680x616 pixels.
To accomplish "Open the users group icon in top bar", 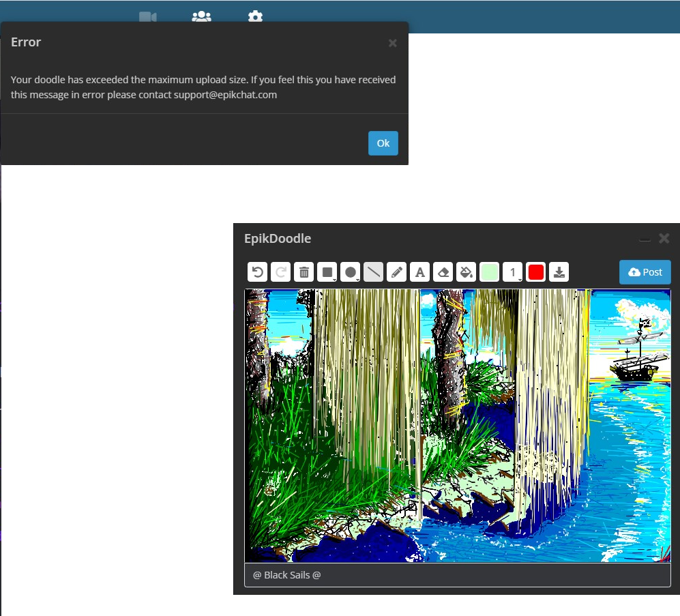I will 201,16.
